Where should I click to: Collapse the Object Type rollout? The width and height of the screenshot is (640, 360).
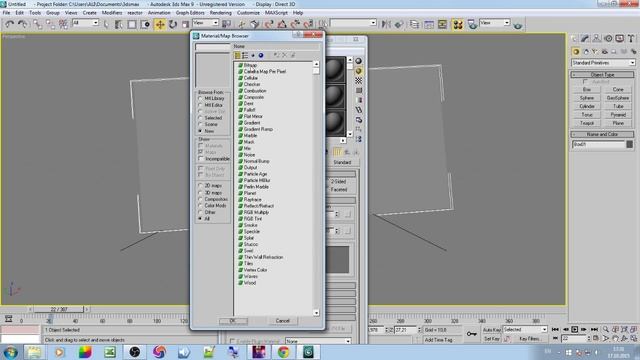[602, 75]
